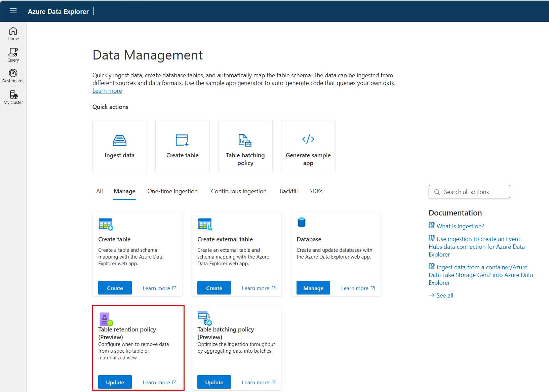The height and width of the screenshot is (392, 549).
Task: Click external link icon on Database Learn more
Action: click(373, 288)
